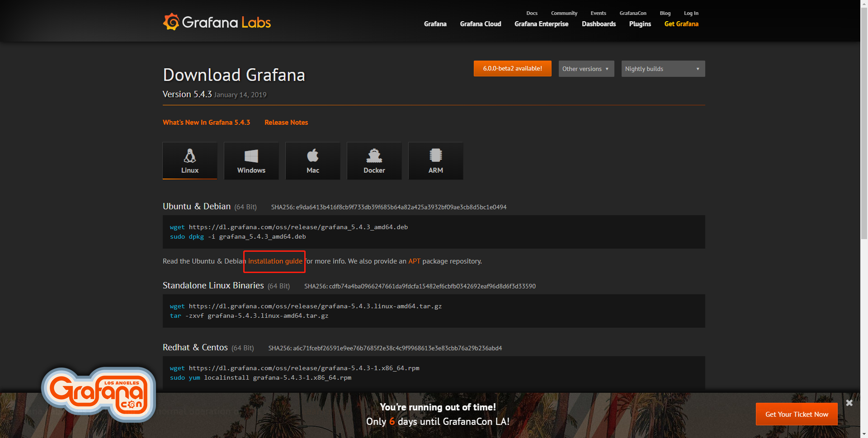The image size is (868, 438).
Task: Open the Grafana Enterprise nav item
Action: click(x=541, y=24)
